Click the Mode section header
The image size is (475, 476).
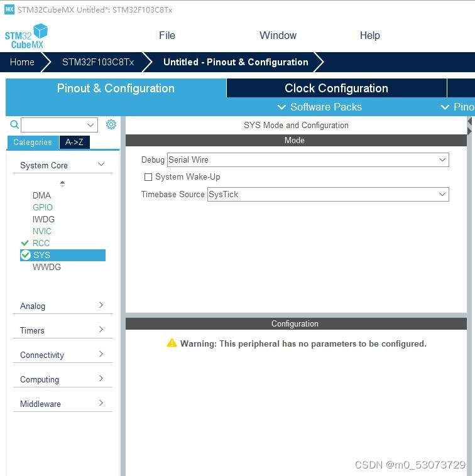coord(296,140)
